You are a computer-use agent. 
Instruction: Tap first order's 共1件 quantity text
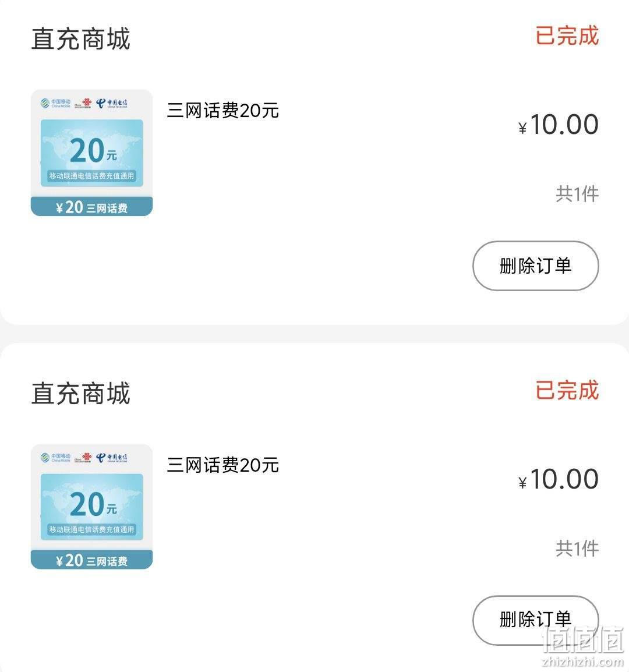click(577, 194)
